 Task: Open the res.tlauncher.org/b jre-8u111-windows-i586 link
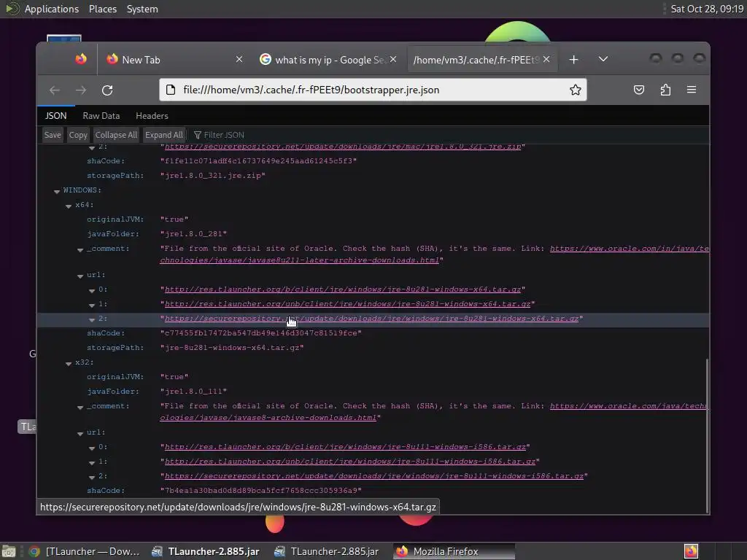pyautogui.click(x=345, y=447)
